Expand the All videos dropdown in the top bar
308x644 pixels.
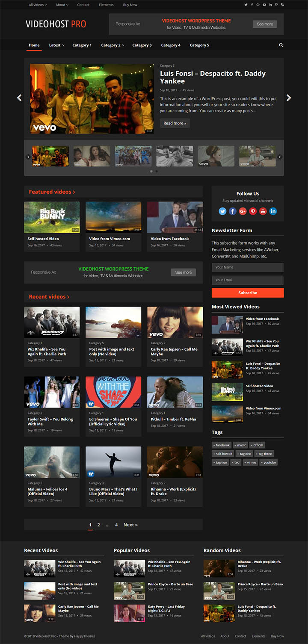click(x=38, y=5)
